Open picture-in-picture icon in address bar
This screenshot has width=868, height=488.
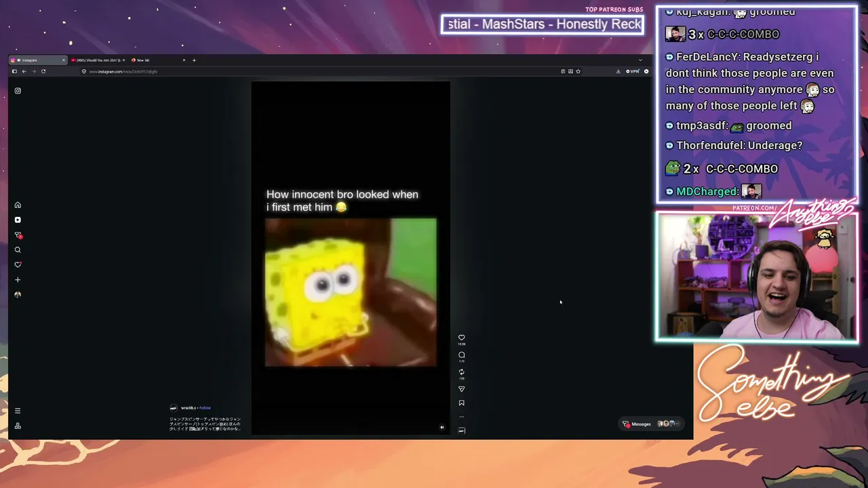click(570, 71)
